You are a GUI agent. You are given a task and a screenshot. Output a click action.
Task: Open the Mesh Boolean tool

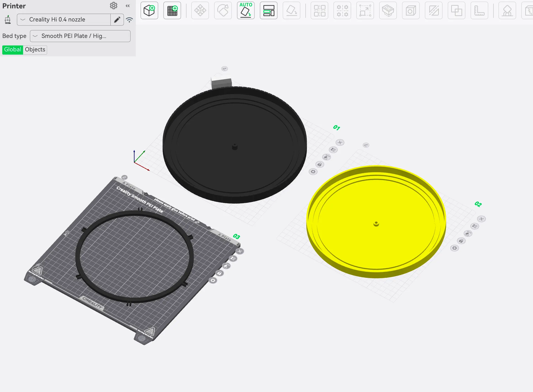(457, 11)
